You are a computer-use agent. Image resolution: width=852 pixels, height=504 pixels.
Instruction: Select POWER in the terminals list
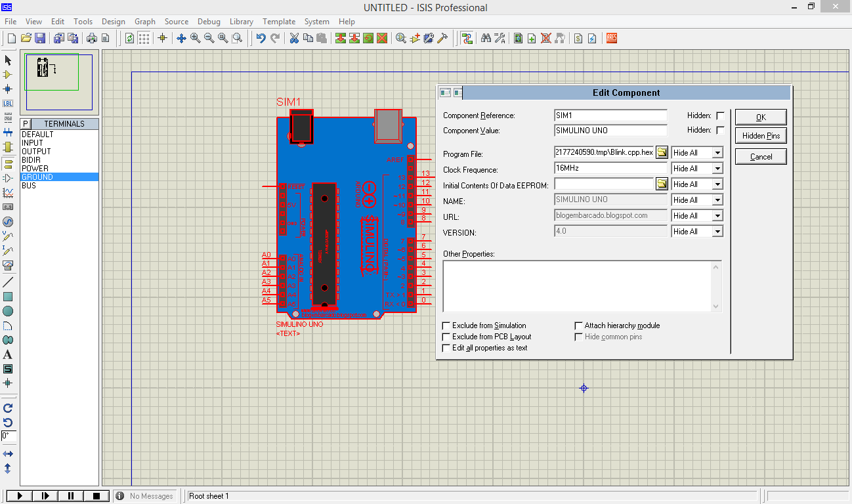[35, 169]
